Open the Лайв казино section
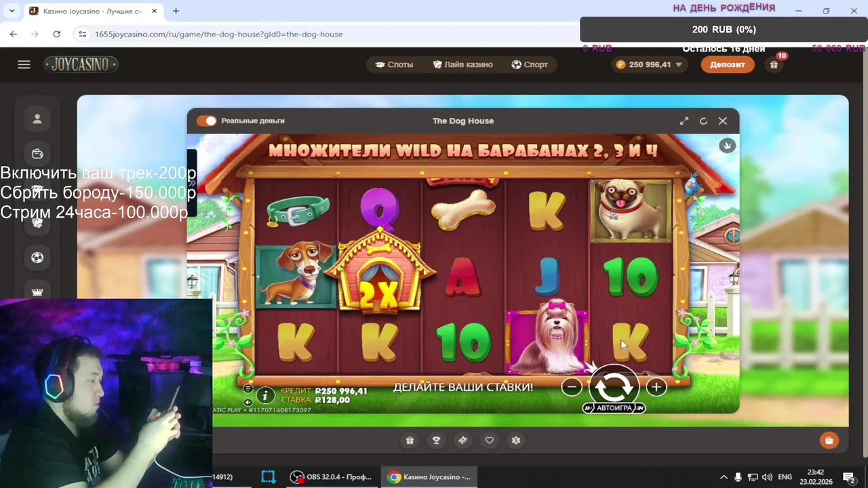This screenshot has width=868, height=488. pyautogui.click(x=463, y=64)
